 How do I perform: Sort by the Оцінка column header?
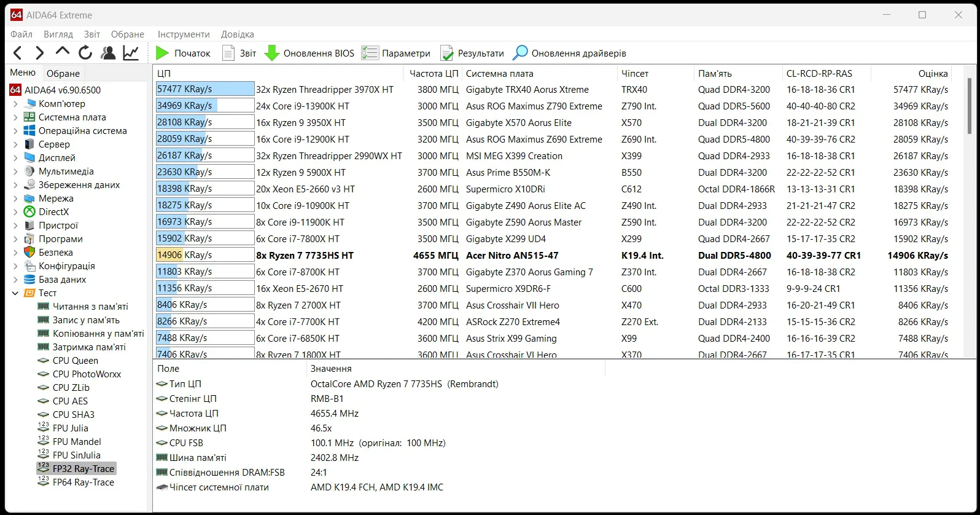[x=911, y=73]
